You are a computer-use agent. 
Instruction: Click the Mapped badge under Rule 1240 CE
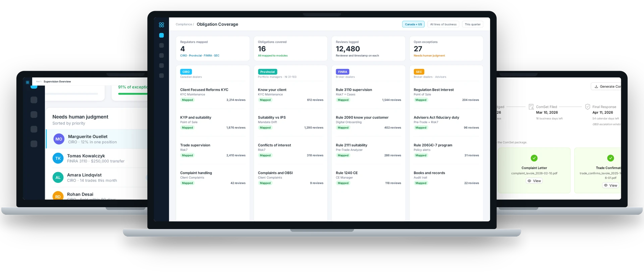pos(343,183)
